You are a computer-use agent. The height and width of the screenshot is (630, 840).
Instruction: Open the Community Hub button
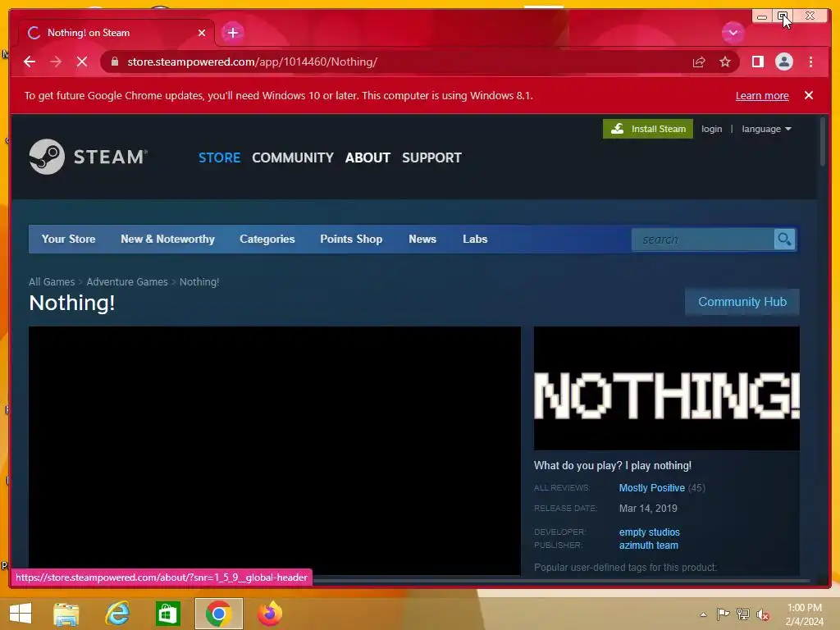pyautogui.click(x=742, y=302)
